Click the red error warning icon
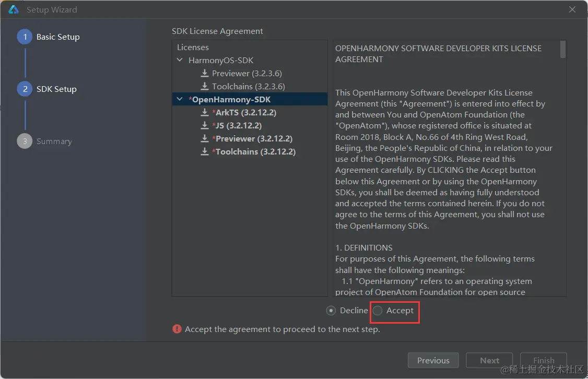The height and width of the screenshot is (379, 588). pyautogui.click(x=177, y=329)
